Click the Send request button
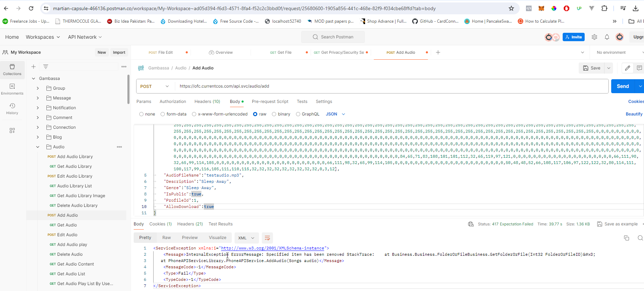This screenshot has width=644, height=291. click(623, 86)
